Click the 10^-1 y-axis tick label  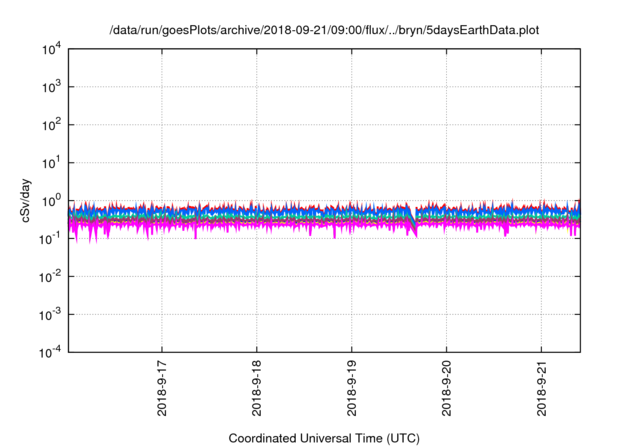coord(50,239)
